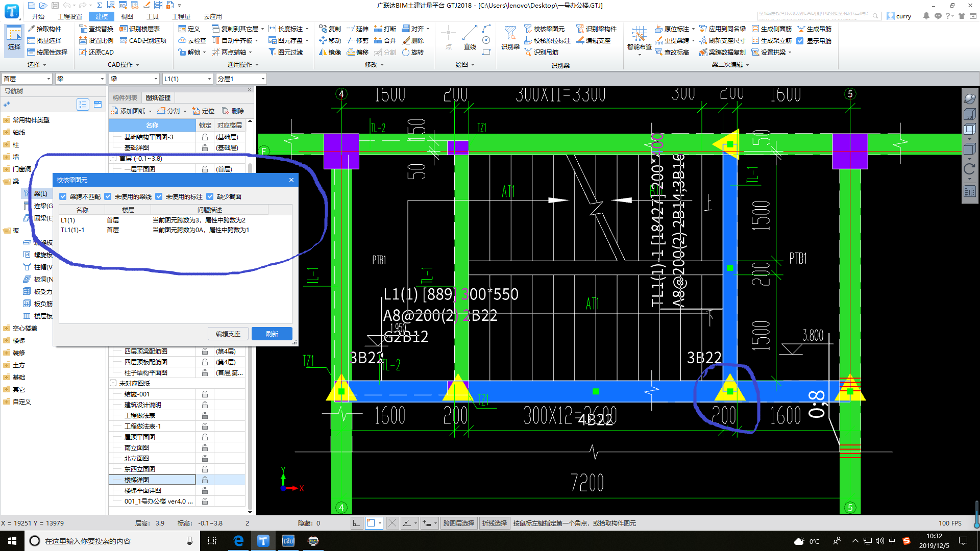Viewport: 980px width, 551px height.
Task: Click the 打断 break tool
Action: tap(385, 29)
